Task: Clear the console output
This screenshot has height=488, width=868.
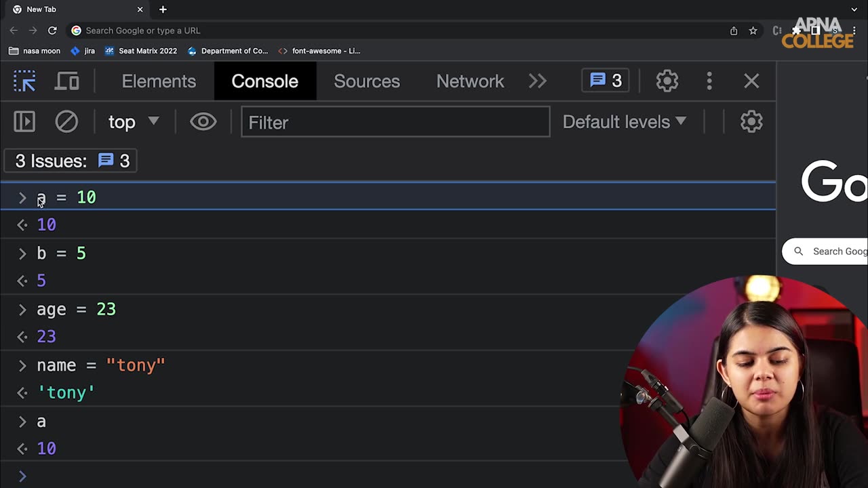Action: click(x=66, y=122)
